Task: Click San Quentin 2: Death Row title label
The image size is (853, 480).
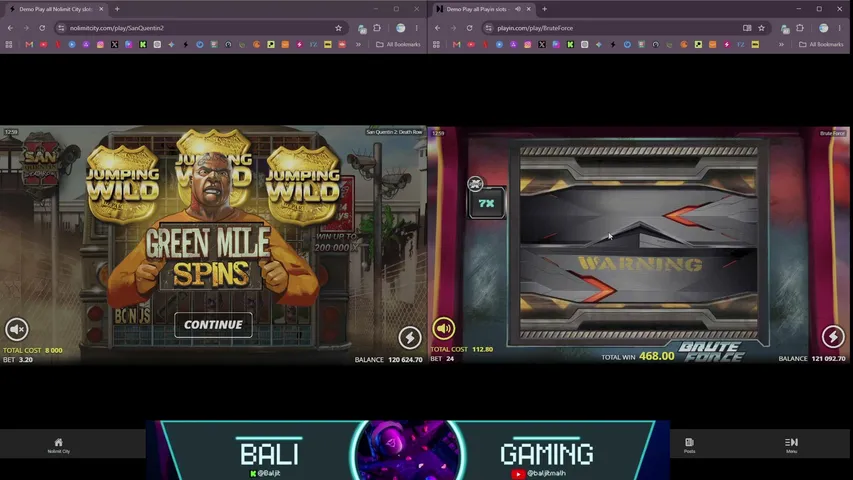Action: (394, 132)
